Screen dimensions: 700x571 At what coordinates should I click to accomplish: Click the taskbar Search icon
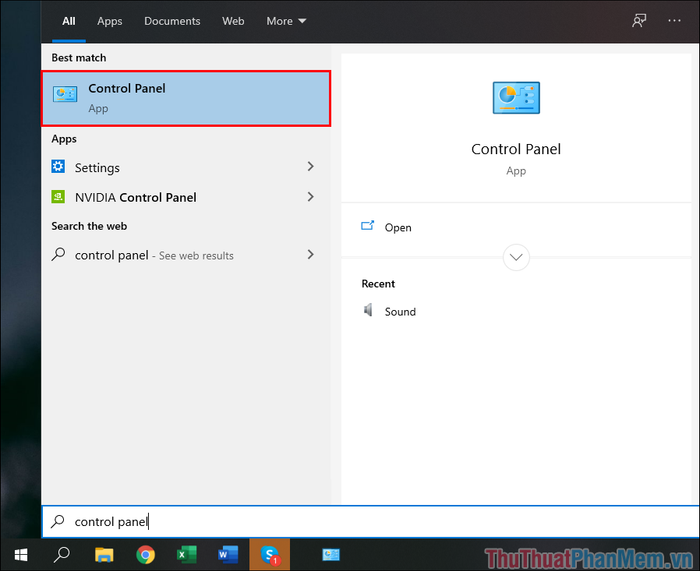tap(62, 554)
